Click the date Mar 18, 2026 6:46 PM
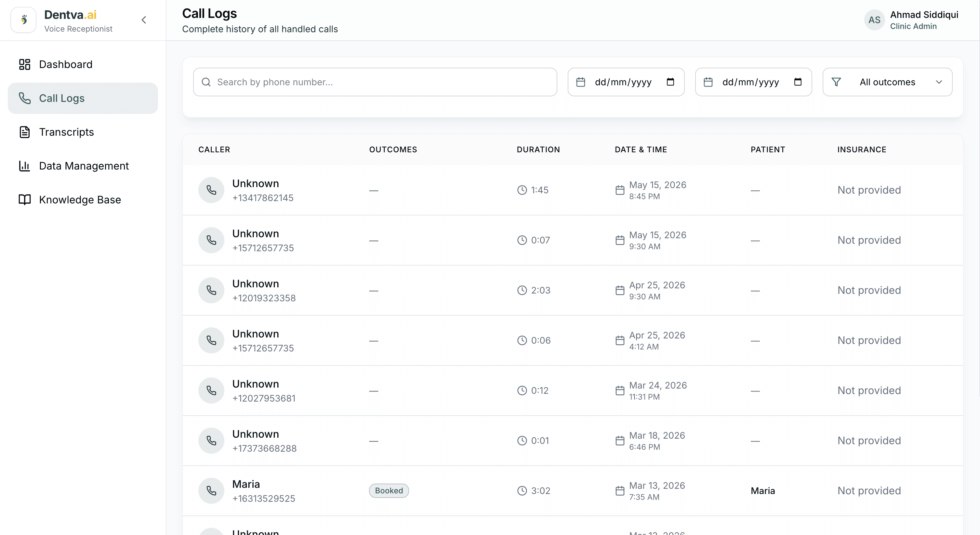This screenshot has width=980, height=535. pyautogui.click(x=657, y=441)
